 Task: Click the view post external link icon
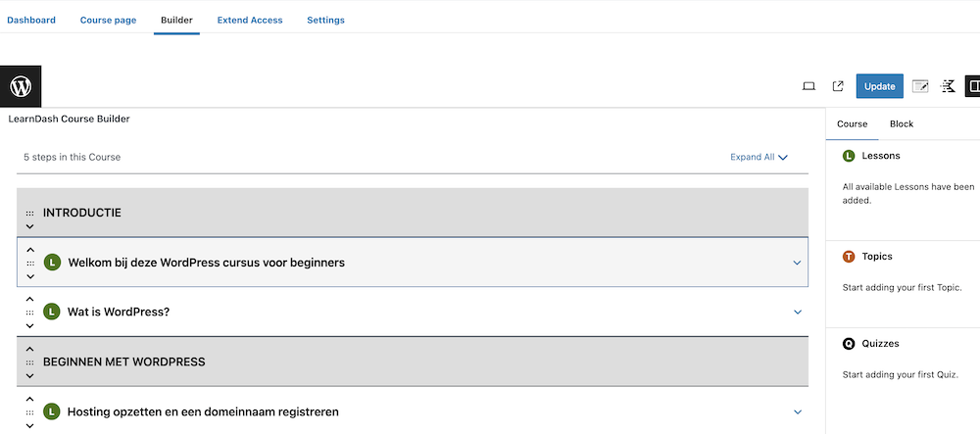pyautogui.click(x=838, y=86)
